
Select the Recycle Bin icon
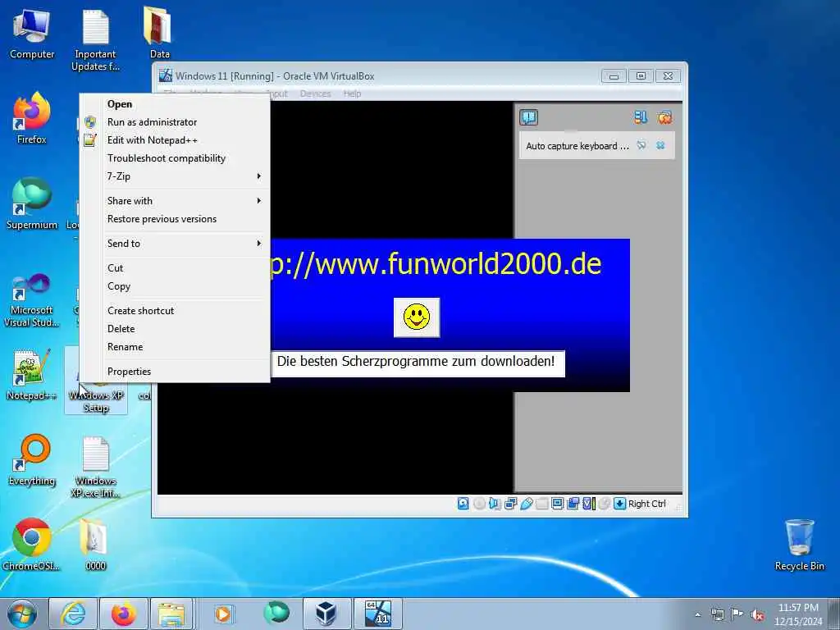799,545
